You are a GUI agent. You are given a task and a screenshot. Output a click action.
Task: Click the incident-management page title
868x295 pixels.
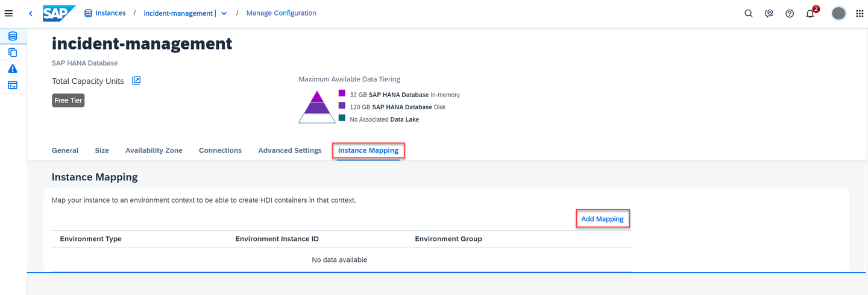(x=142, y=43)
